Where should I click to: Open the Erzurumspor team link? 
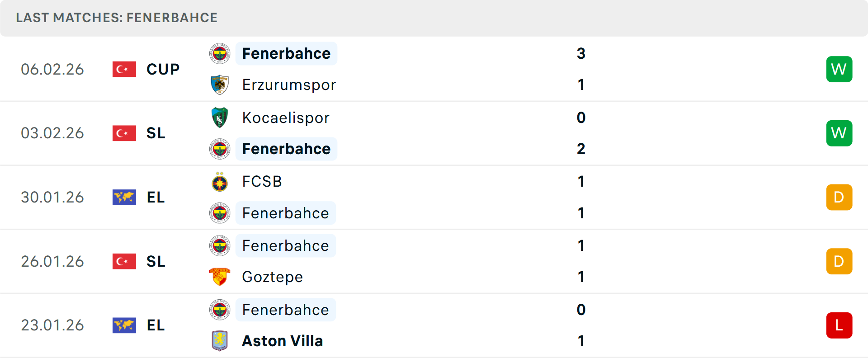(x=289, y=85)
